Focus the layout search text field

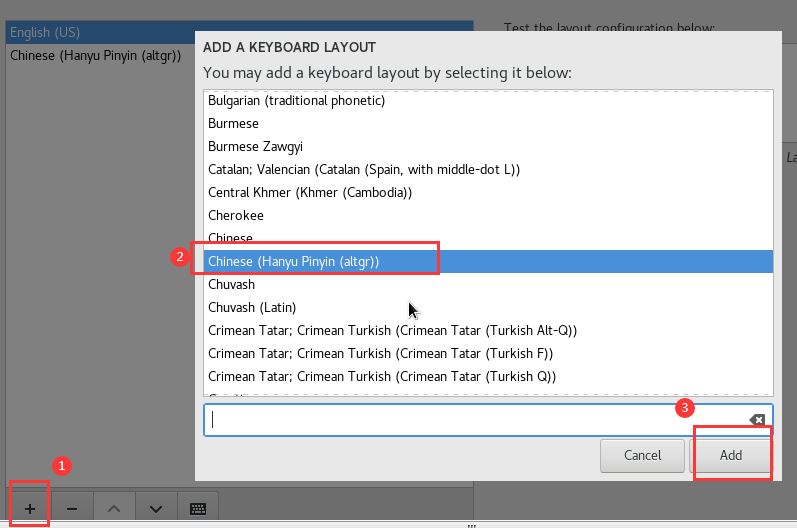470,420
